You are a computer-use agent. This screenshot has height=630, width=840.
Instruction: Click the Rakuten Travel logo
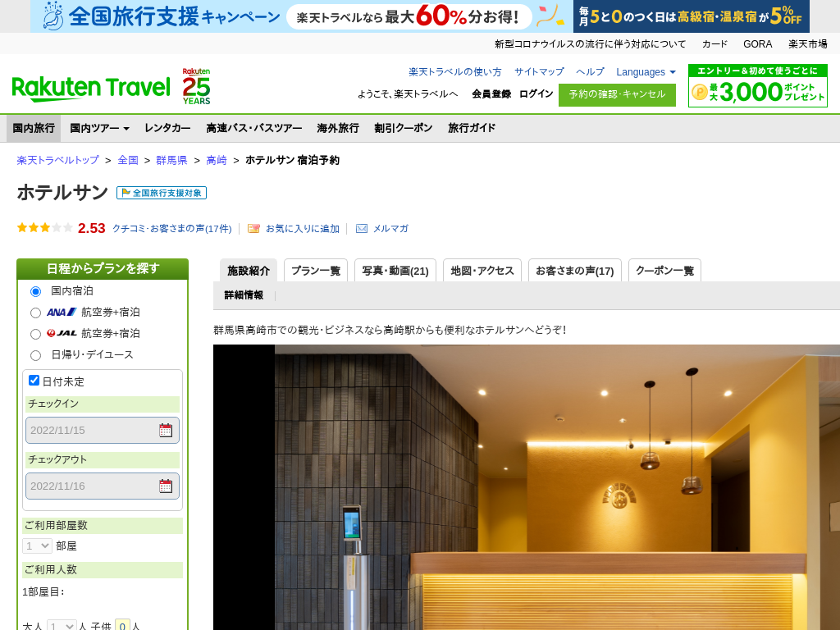pos(90,87)
